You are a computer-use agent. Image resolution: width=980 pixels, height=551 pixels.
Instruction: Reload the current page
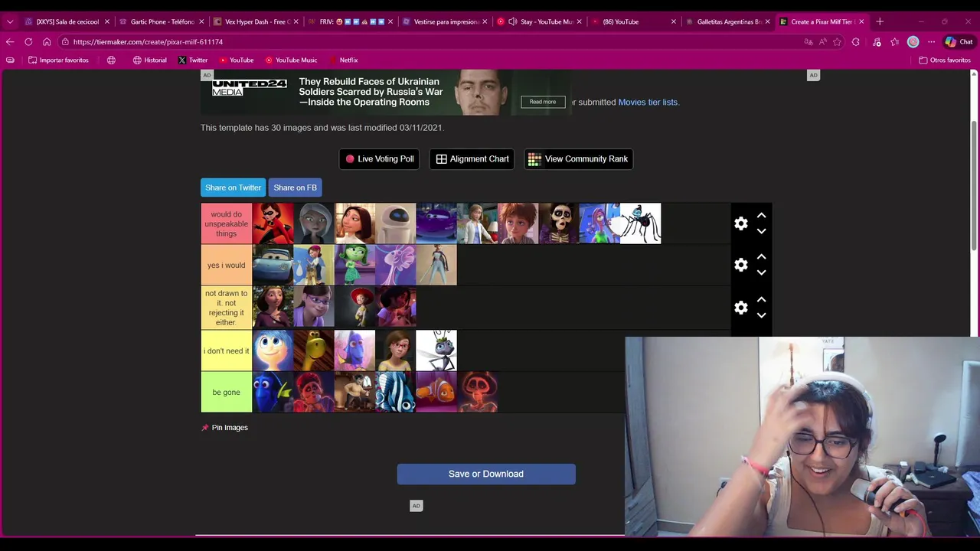pyautogui.click(x=28, y=42)
